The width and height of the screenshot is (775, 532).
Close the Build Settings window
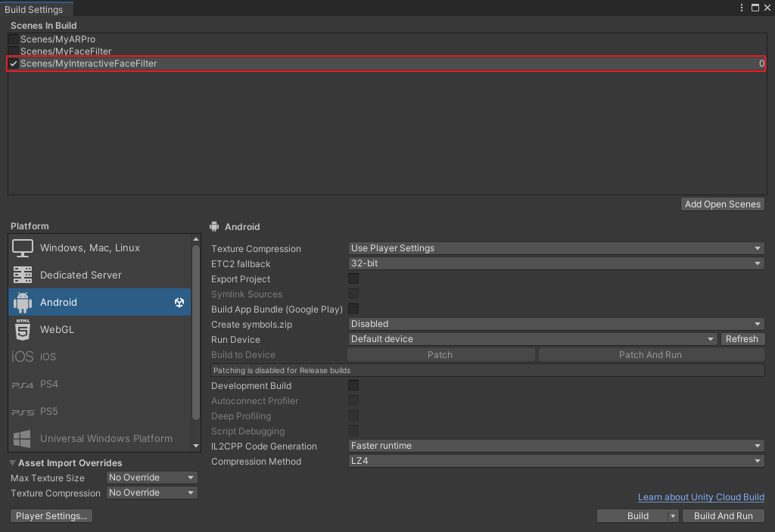point(767,8)
